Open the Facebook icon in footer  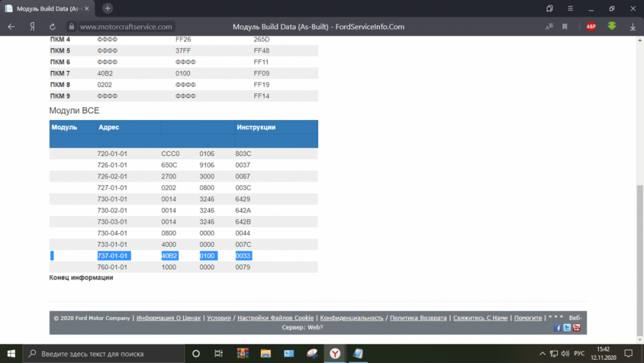click(558, 328)
